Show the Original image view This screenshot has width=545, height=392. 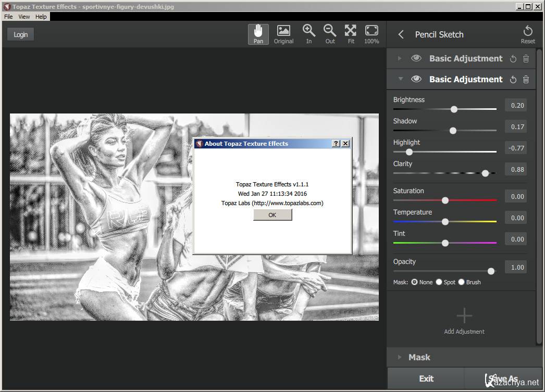[283, 34]
